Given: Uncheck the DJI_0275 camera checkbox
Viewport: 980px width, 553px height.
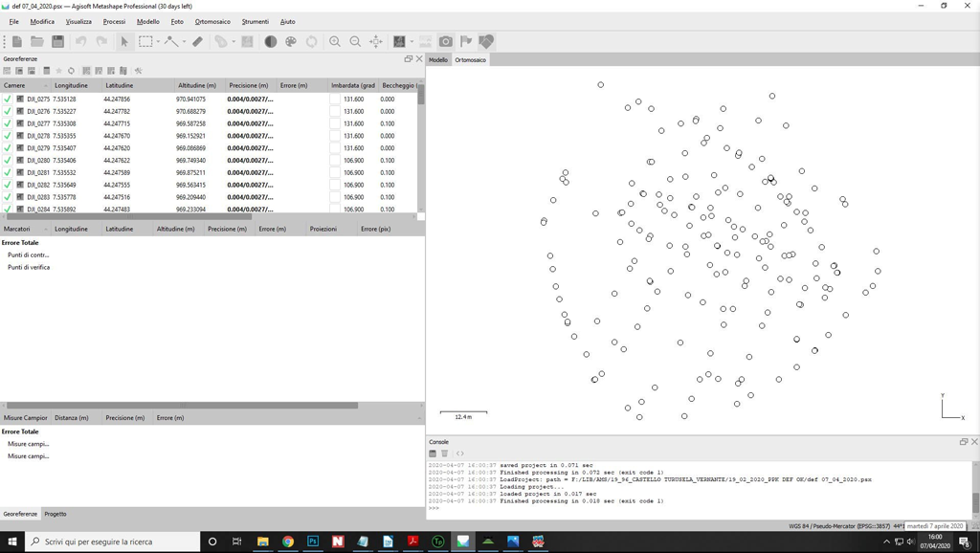Looking at the screenshot, I should pos(8,100).
